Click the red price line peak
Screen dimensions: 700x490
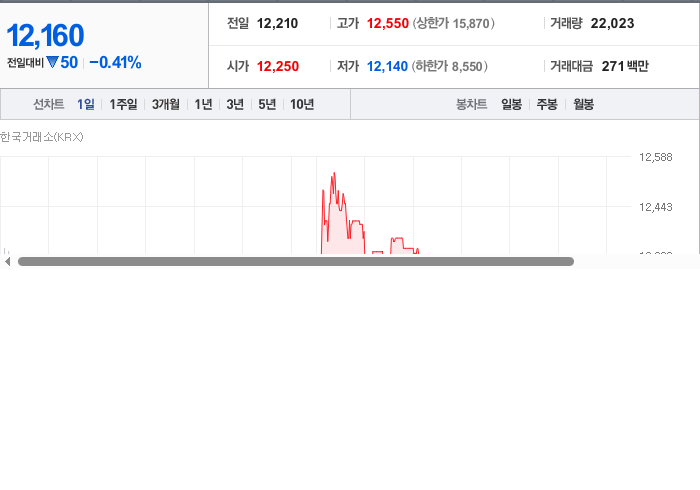[x=334, y=174]
